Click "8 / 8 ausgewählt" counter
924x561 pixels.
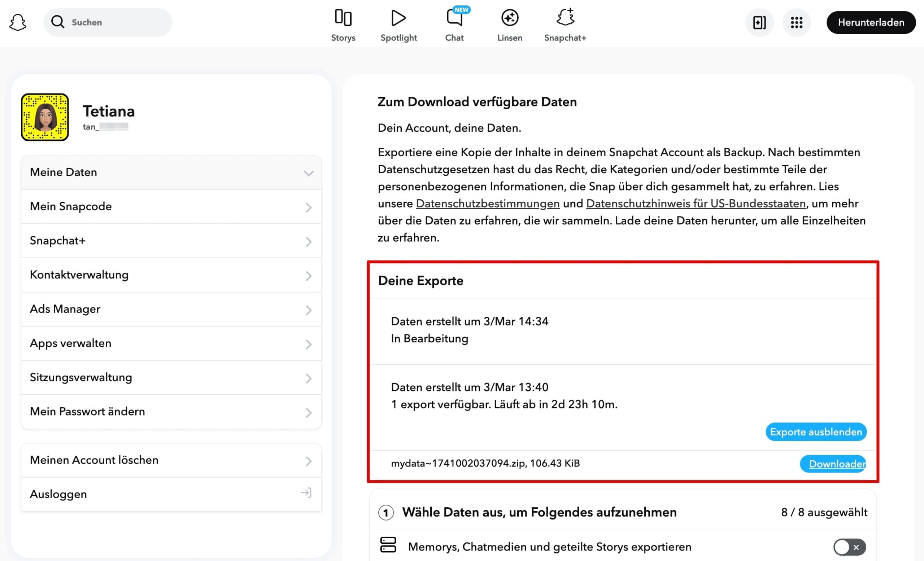824,512
